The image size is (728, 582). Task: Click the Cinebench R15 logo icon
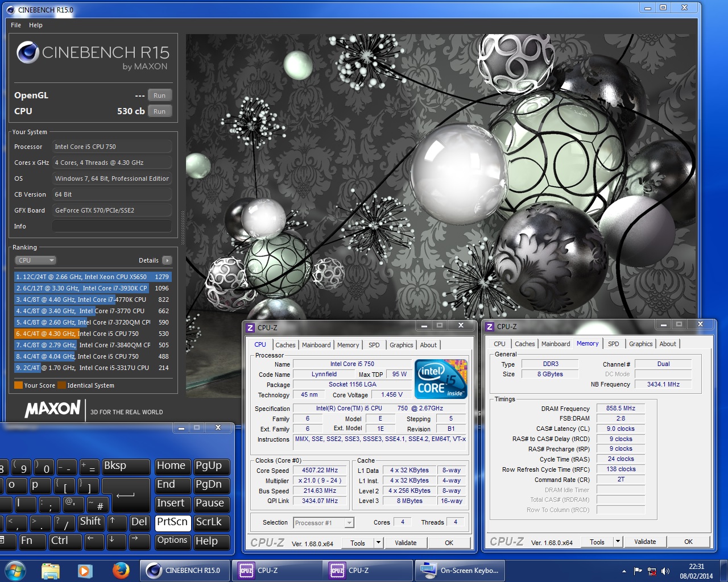pyautogui.click(x=28, y=52)
